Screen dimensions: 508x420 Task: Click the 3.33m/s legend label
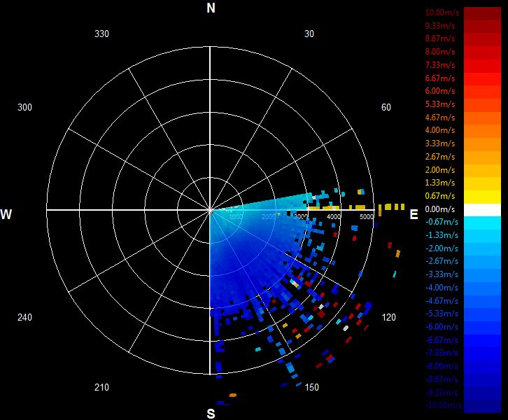tap(440, 143)
